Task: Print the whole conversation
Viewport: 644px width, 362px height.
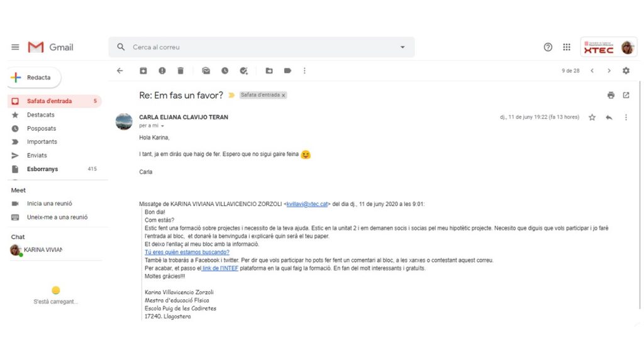Action: pos(611,96)
